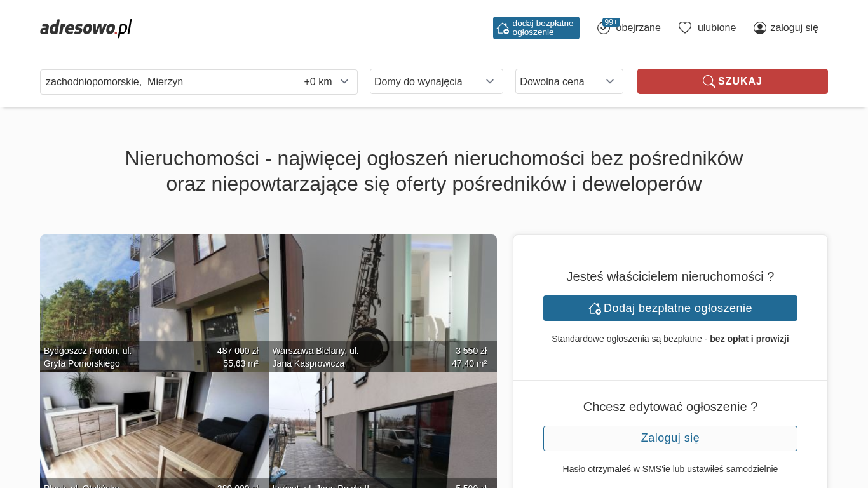
Task: Click the adresowo.pl logo
Action: click(86, 28)
